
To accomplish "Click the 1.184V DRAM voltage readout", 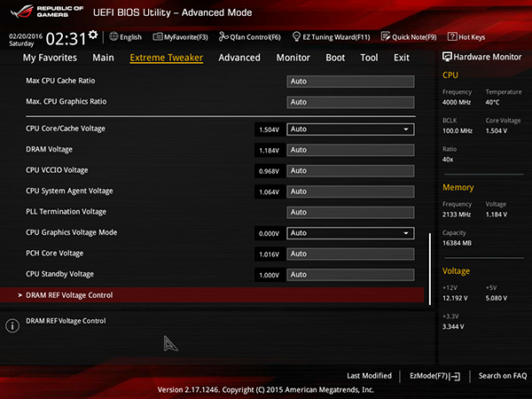I will point(269,151).
